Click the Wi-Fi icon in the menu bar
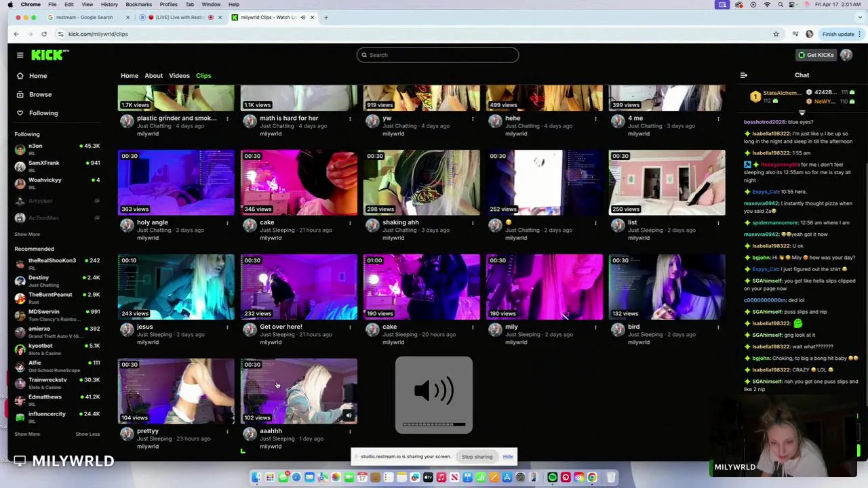 click(x=767, y=5)
